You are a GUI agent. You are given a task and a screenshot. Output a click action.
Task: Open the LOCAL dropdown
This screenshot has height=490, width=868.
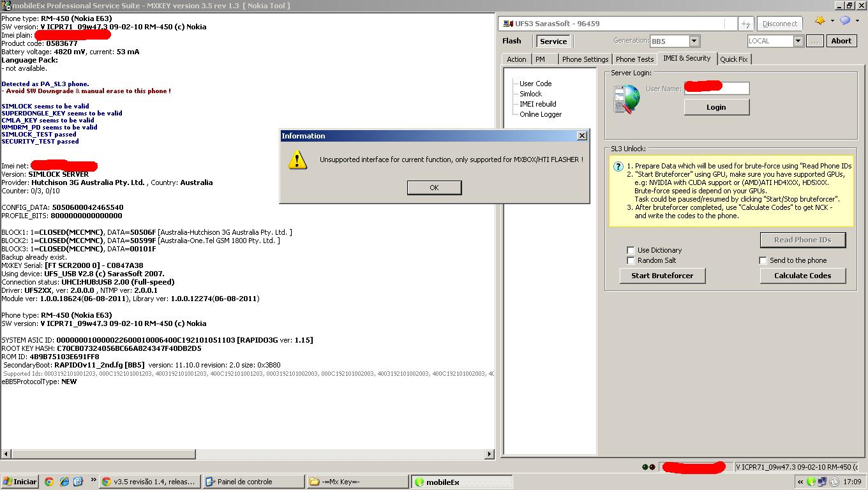[797, 41]
